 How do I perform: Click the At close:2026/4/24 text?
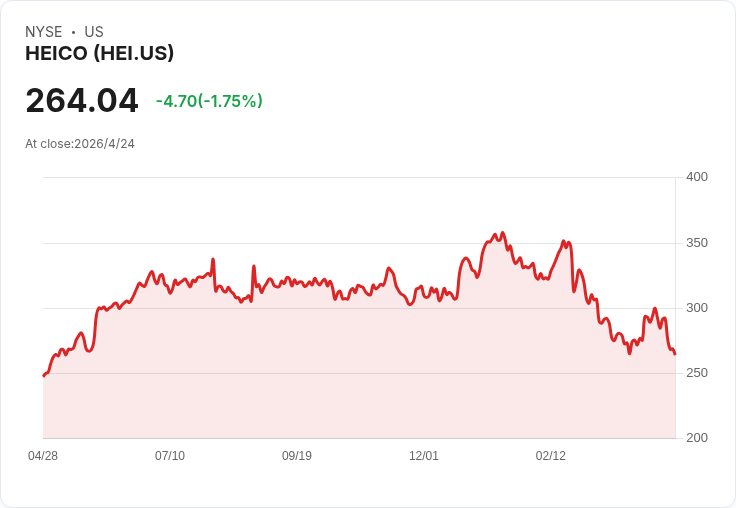80,144
